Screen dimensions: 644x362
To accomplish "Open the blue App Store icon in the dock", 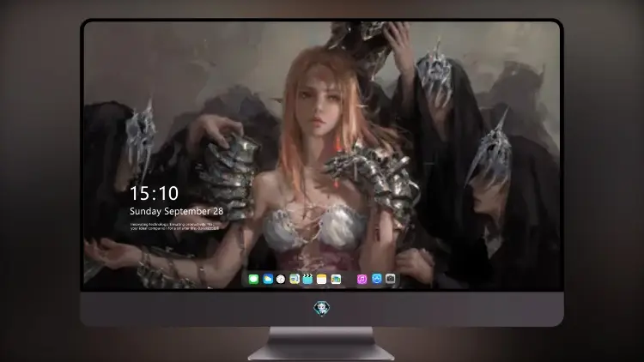I will pos(377,279).
